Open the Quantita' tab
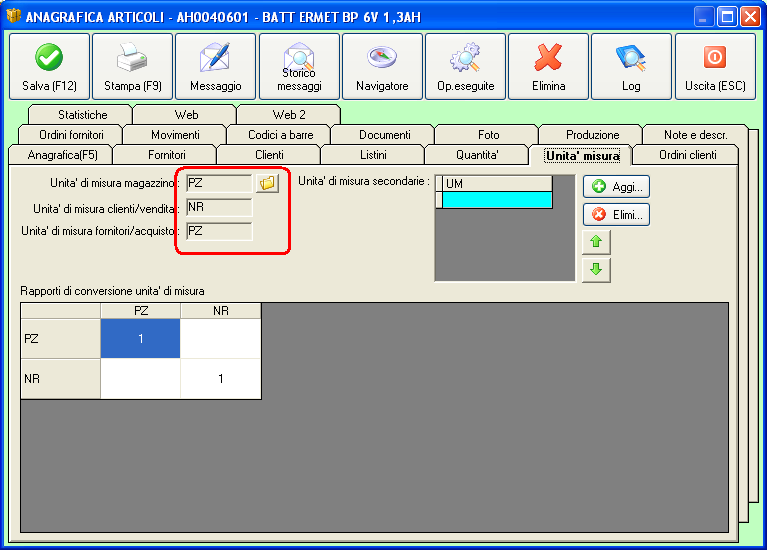The image size is (767, 550). pyautogui.click(x=477, y=155)
